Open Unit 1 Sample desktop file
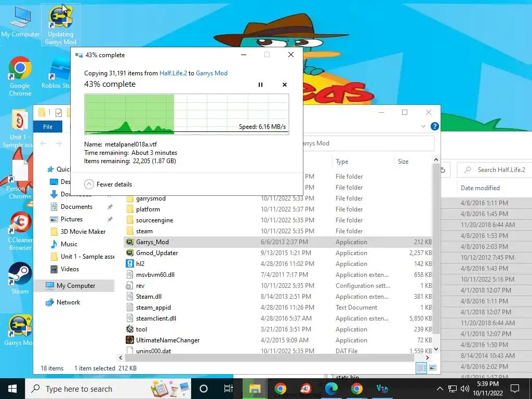The height and width of the screenshot is (399, 532). click(x=18, y=129)
